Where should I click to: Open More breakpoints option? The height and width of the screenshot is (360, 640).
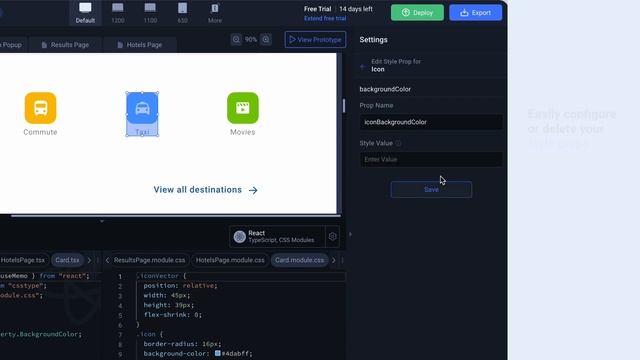(215, 13)
